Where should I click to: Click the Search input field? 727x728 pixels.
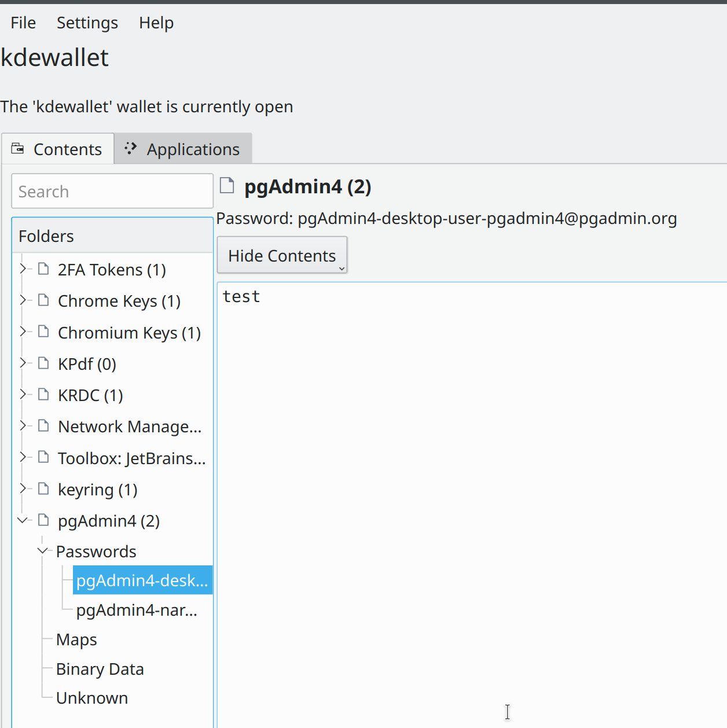pyautogui.click(x=112, y=191)
